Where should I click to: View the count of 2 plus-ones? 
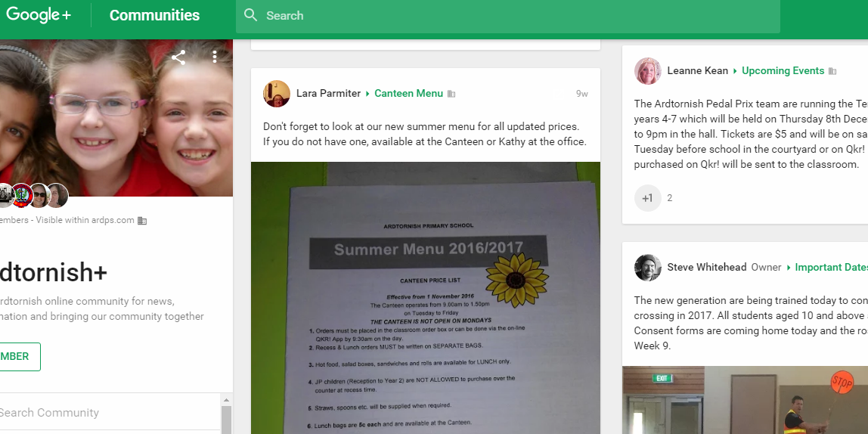tap(669, 198)
